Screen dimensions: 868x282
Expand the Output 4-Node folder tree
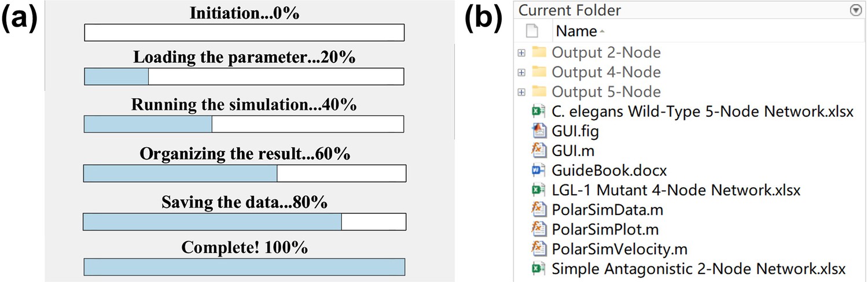pos(521,72)
